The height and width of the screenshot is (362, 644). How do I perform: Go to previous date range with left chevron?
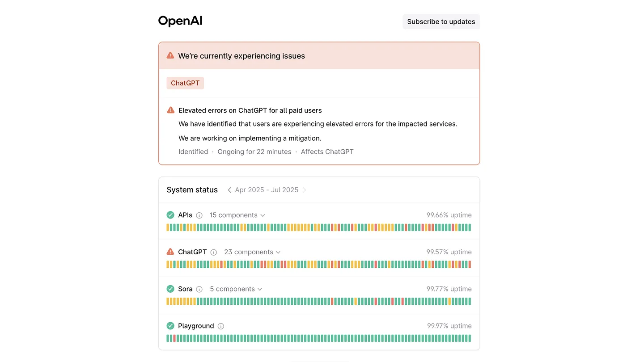click(229, 190)
